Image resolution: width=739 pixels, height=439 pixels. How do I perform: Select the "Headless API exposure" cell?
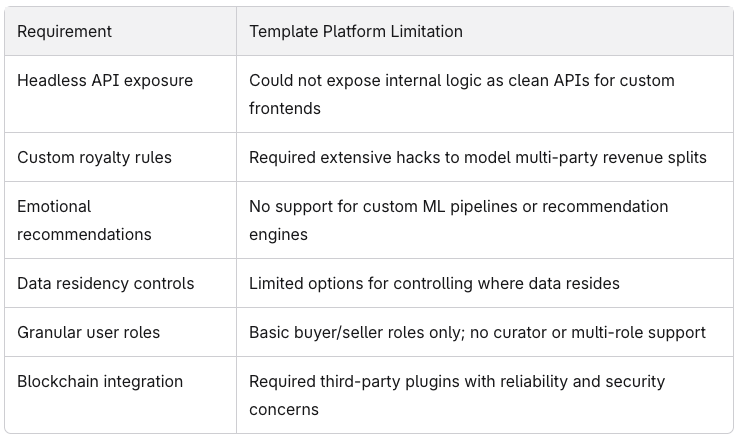[105, 80]
